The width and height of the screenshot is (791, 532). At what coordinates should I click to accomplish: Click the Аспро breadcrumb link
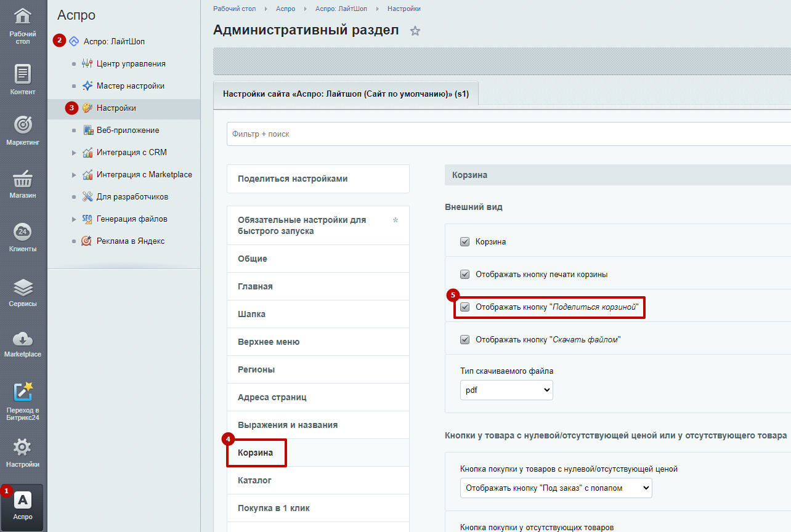[286, 9]
